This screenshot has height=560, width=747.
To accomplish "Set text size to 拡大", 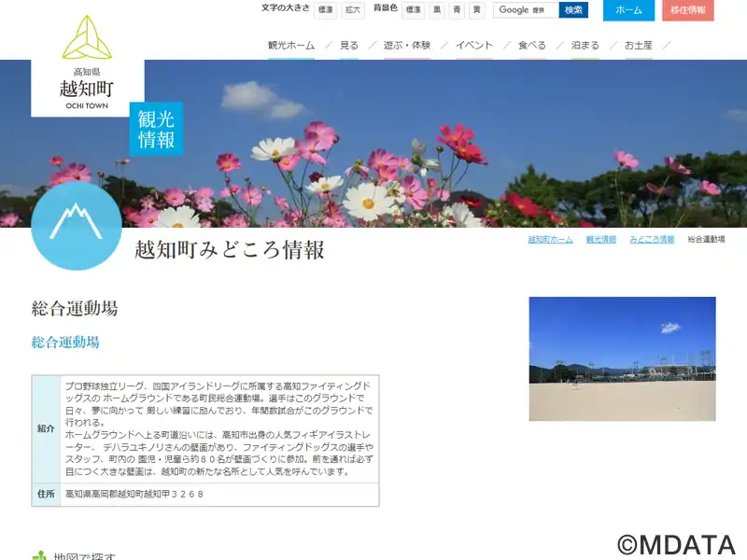I will [353, 10].
